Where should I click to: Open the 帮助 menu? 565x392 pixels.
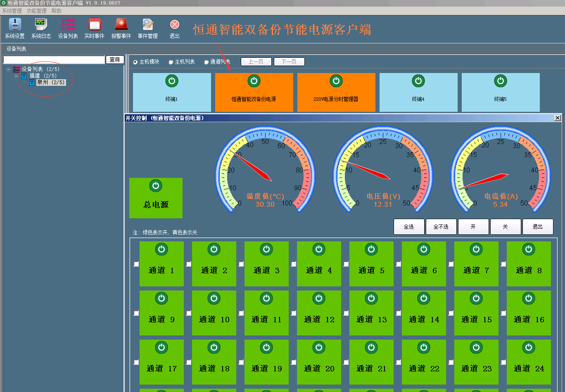[56, 11]
